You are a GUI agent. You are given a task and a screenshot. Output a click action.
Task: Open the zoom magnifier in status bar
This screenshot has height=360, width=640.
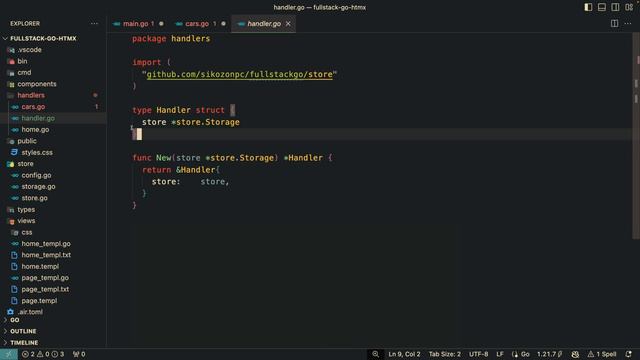point(376,354)
